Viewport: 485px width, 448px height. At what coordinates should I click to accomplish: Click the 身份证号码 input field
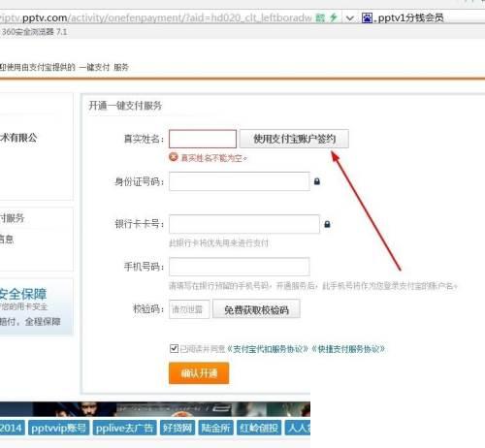tap(240, 181)
